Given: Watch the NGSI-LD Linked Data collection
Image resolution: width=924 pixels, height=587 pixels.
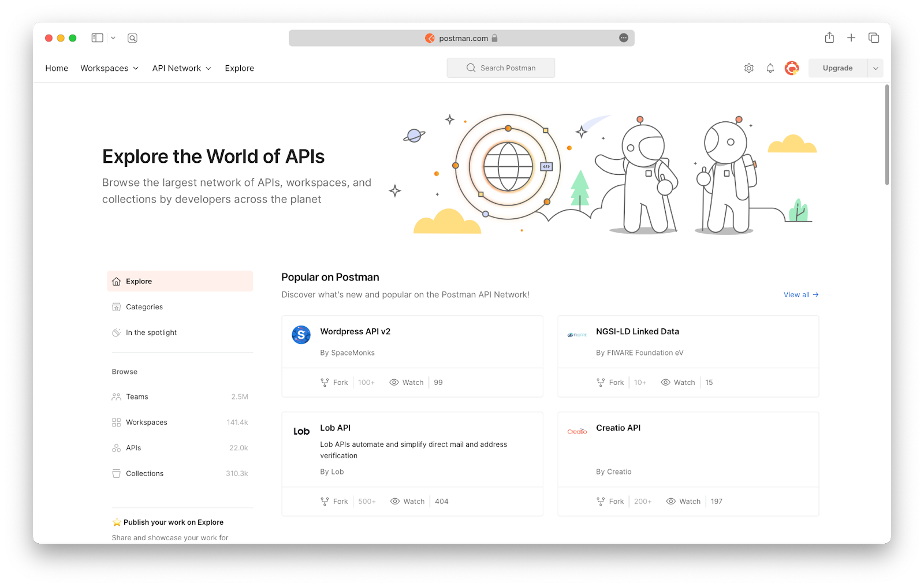Looking at the screenshot, I should (678, 382).
